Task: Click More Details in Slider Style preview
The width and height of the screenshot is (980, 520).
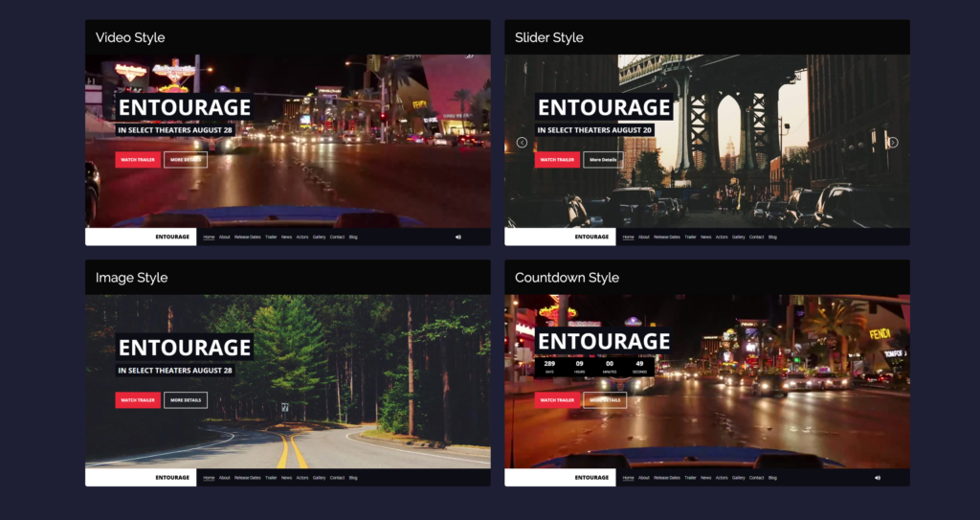Action: (x=603, y=160)
